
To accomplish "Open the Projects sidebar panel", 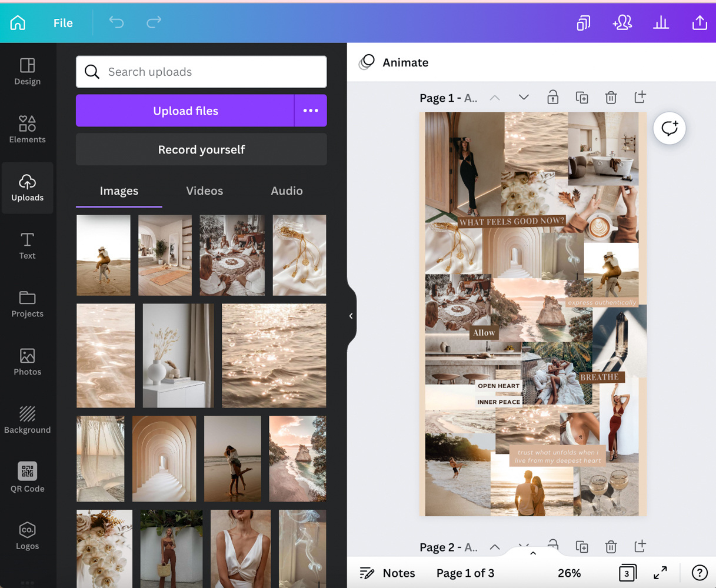I will pos(28,304).
